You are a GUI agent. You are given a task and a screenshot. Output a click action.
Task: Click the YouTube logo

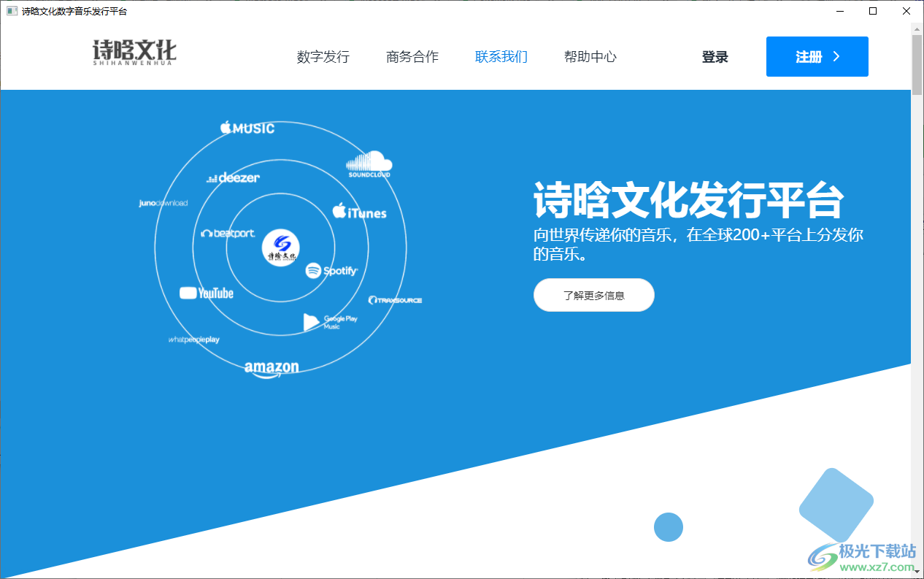point(207,293)
